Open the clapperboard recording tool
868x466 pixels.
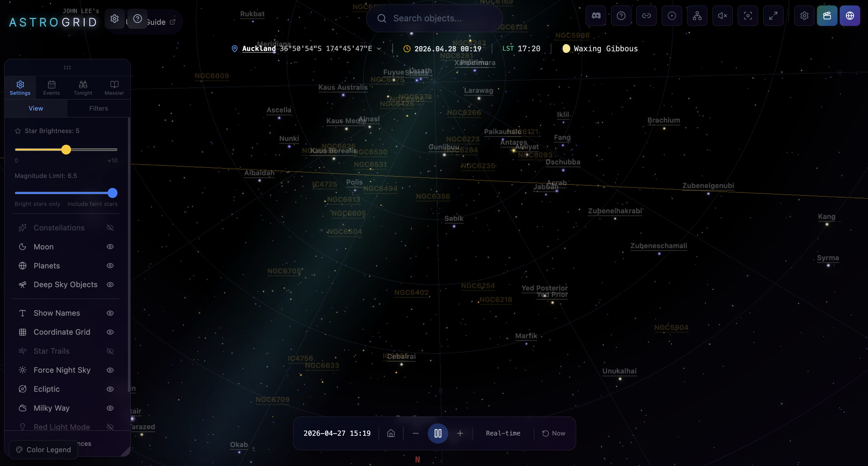click(x=827, y=16)
